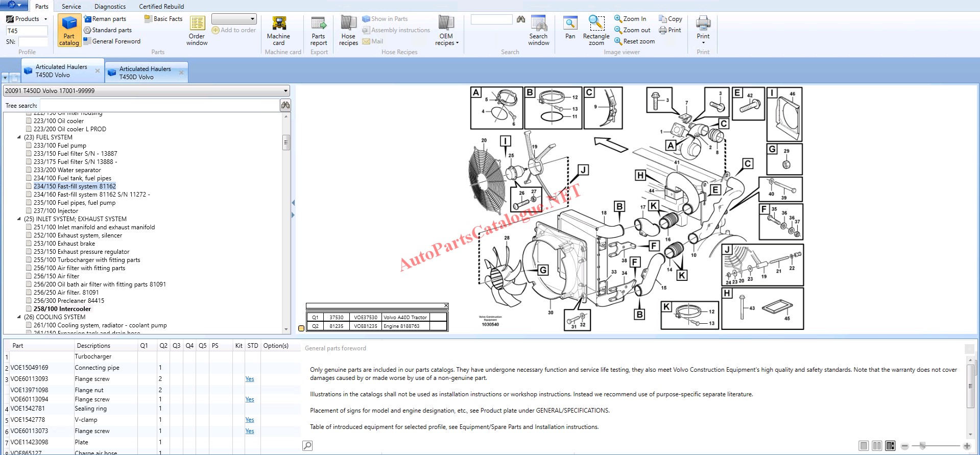Open the Machine card
The width and height of the screenshot is (980, 455).
(x=278, y=31)
